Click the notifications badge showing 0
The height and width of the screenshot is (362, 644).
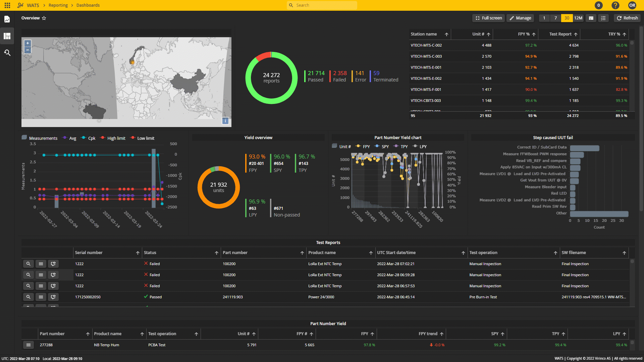coord(599,5)
